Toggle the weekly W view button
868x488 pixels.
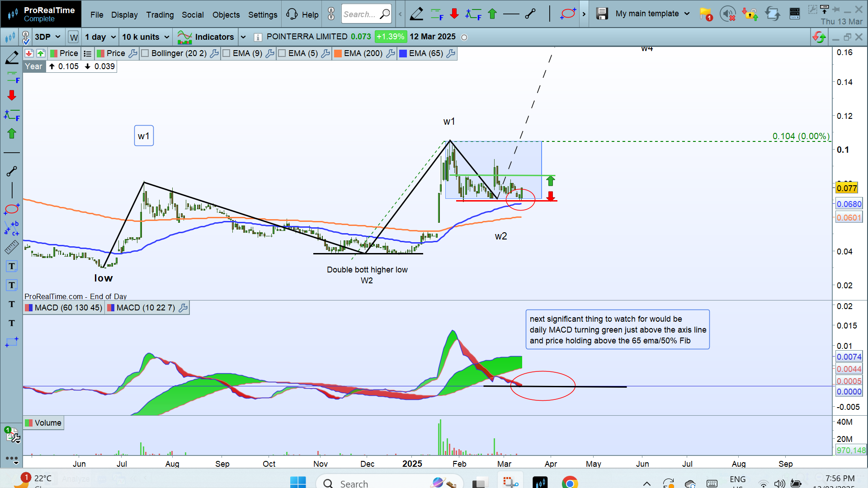pos(74,37)
